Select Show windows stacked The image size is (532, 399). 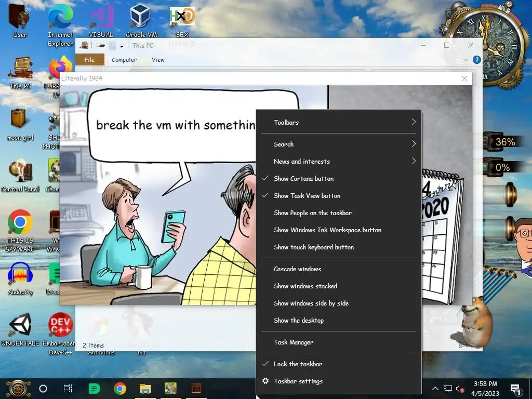coord(338,286)
